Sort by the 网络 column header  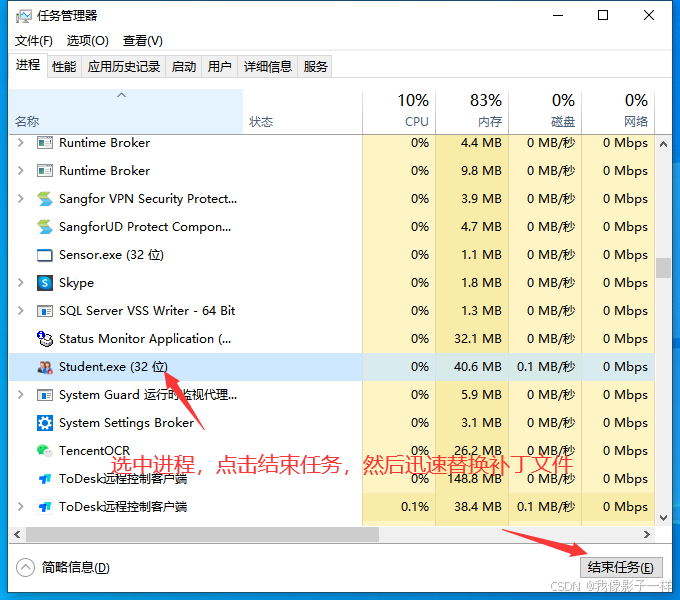618,111
